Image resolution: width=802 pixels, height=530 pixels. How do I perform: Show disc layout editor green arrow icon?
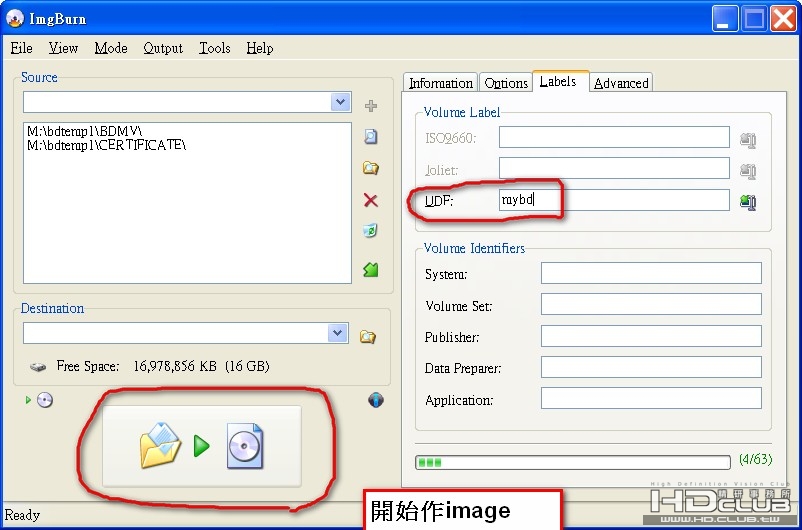371,269
